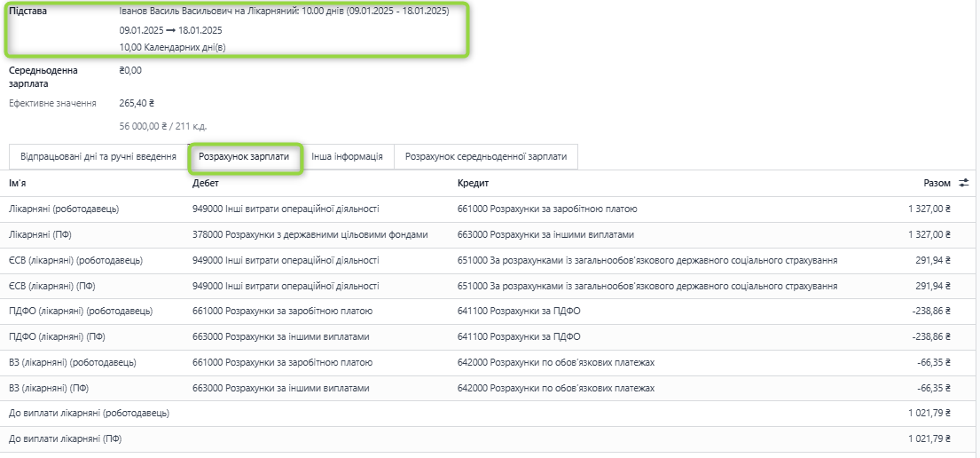Select the Інша інформація tab
Image resolution: width=980 pixels, height=458 pixels.
tap(347, 156)
